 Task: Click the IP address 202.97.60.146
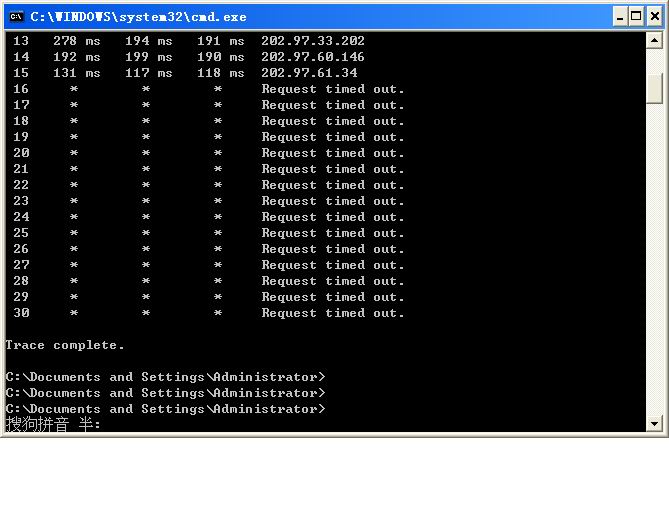pos(313,57)
